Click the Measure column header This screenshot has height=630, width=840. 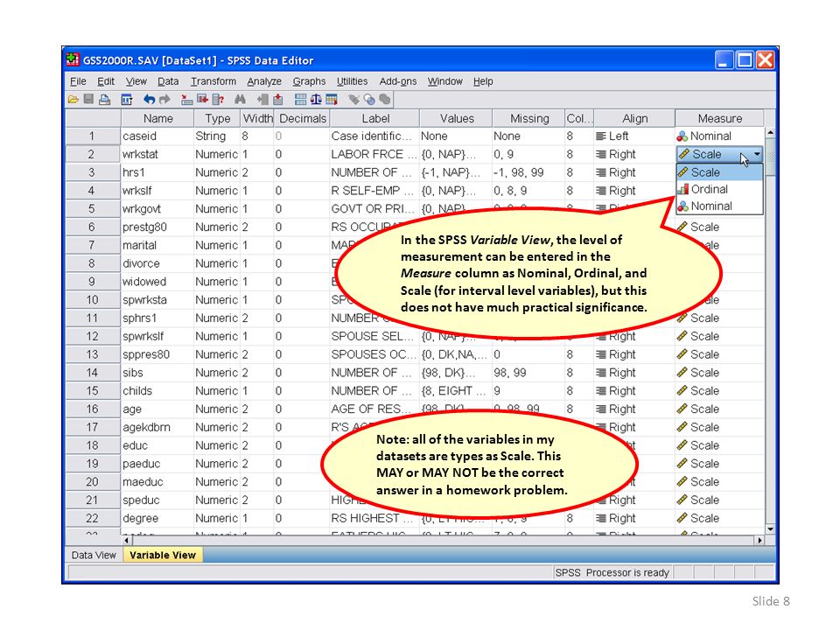720,118
